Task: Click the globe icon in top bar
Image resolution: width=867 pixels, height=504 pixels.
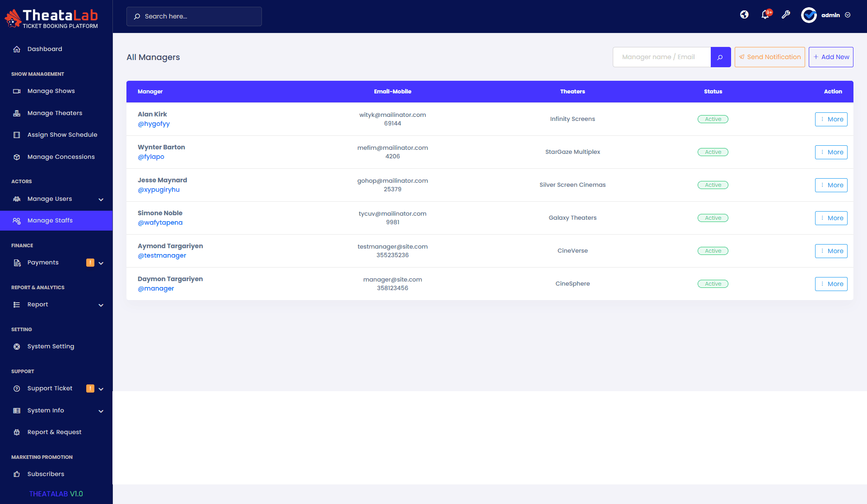Action: coord(744,15)
